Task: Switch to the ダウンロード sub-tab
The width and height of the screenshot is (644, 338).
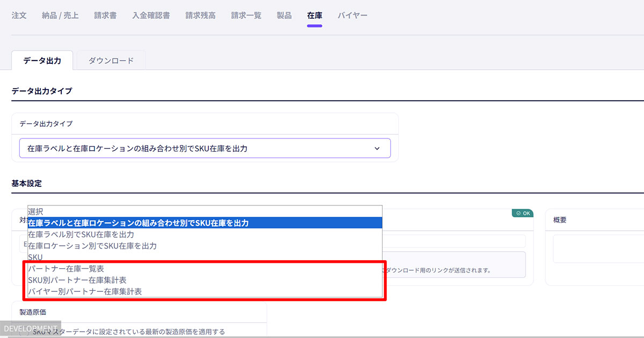Action: [111, 61]
